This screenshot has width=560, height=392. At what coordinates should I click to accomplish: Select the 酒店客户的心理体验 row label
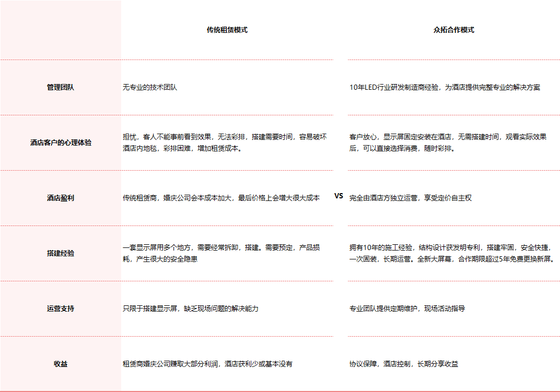coord(61,142)
